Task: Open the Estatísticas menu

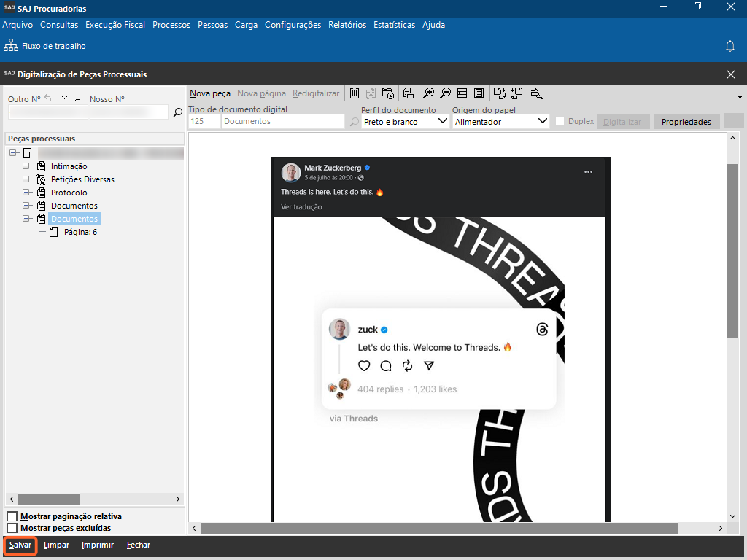Action: coord(394,25)
